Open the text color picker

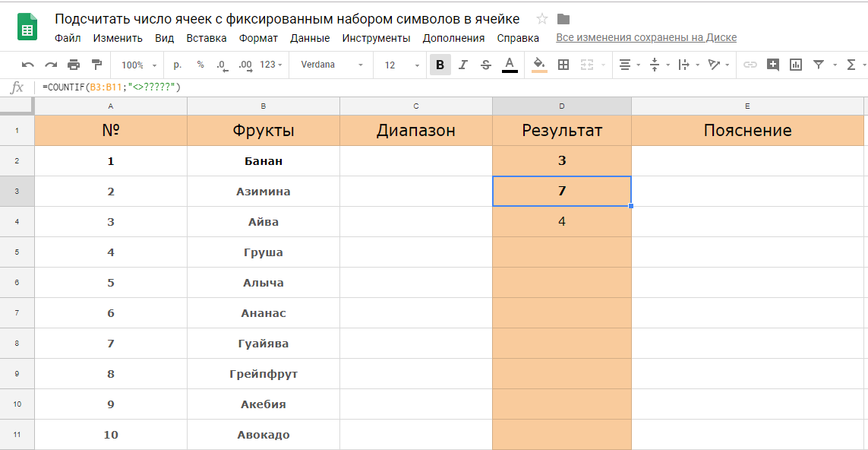510,65
